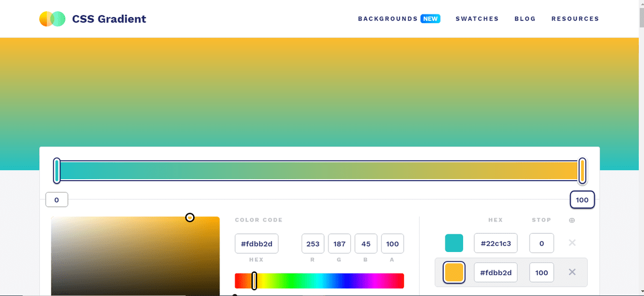Click the CSS Gradient site title
The width and height of the screenshot is (644, 296).
pyautogui.click(x=109, y=19)
